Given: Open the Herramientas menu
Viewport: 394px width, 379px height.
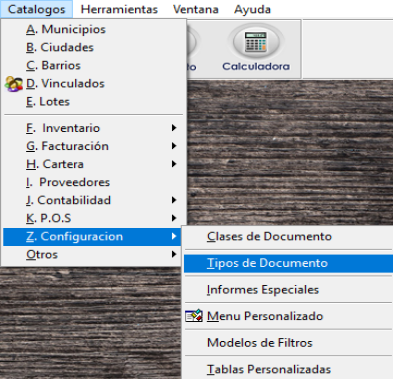Looking at the screenshot, I should pyautogui.click(x=119, y=9).
